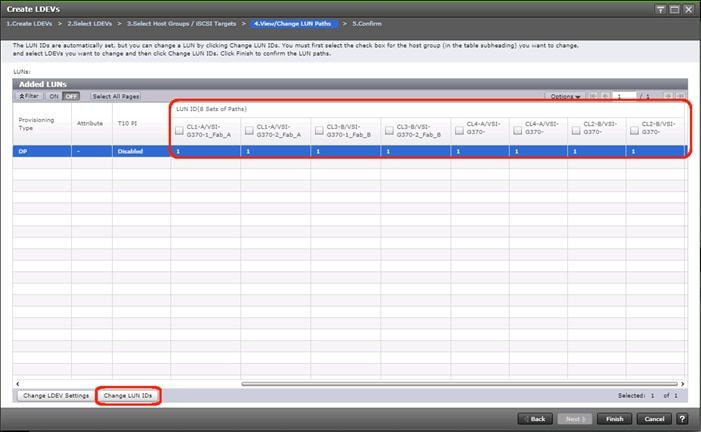The image size is (701, 432).
Task: Check the CL3-B/VSI-G370-2_Fab_B host group box
Action: pos(389,130)
